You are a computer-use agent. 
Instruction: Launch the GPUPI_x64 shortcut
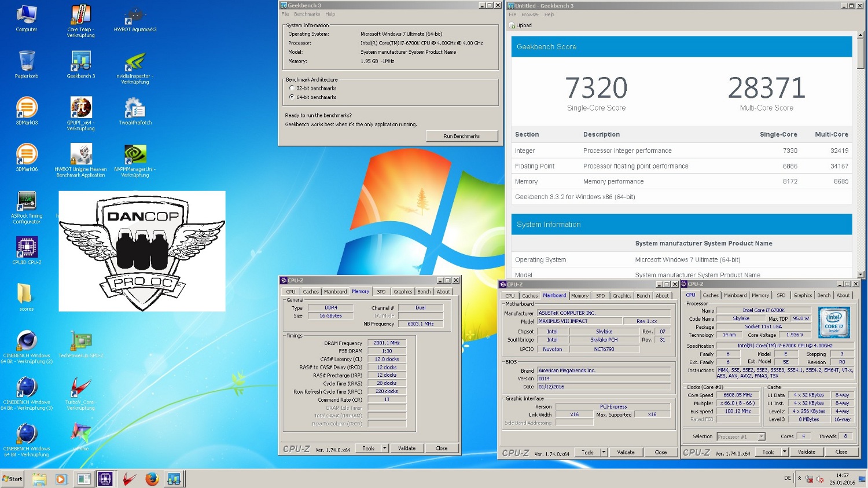click(81, 114)
